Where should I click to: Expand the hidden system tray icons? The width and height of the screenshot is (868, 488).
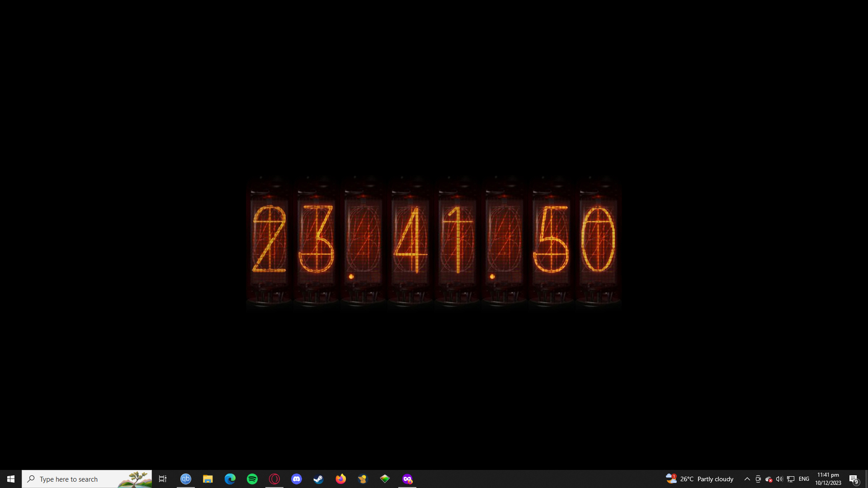click(x=747, y=479)
